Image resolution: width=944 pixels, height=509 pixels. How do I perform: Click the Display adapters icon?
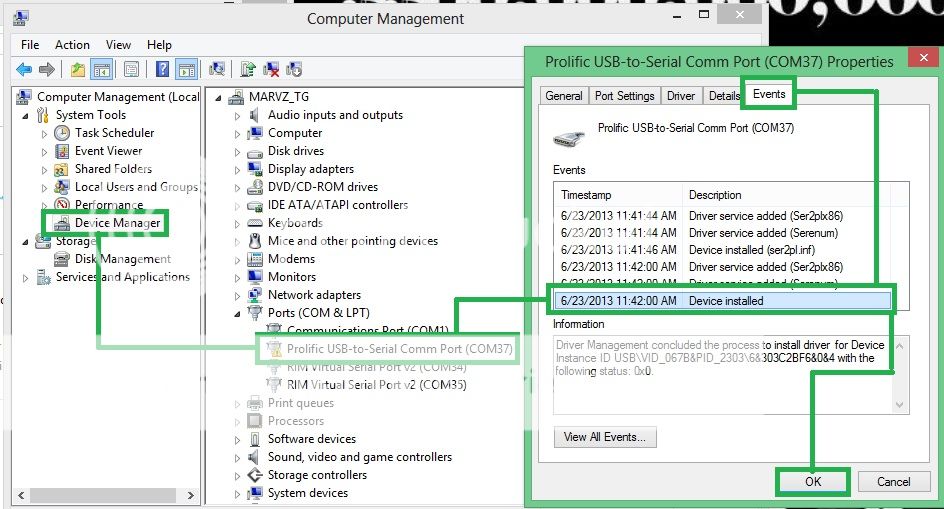click(x=255, y=169)
